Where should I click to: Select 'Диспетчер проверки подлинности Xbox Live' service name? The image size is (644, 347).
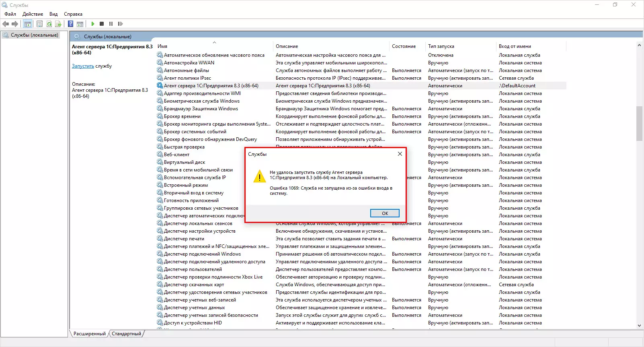(x=213, y=277)
